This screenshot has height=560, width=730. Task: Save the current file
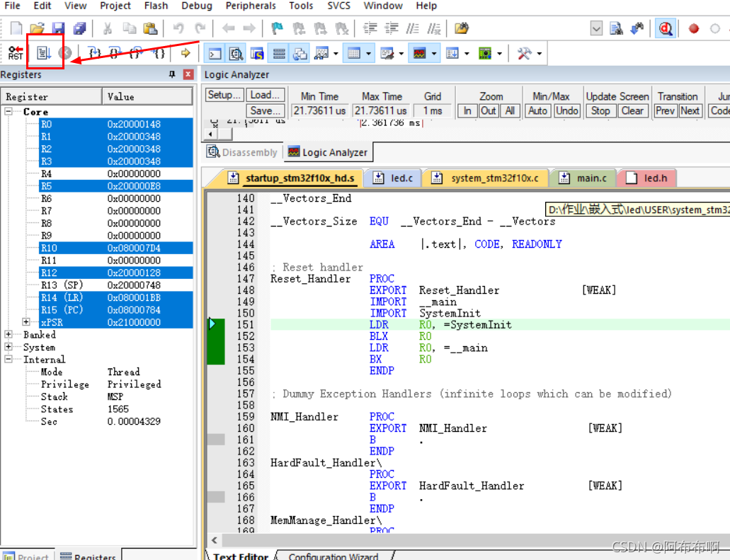tap(58, 28)
